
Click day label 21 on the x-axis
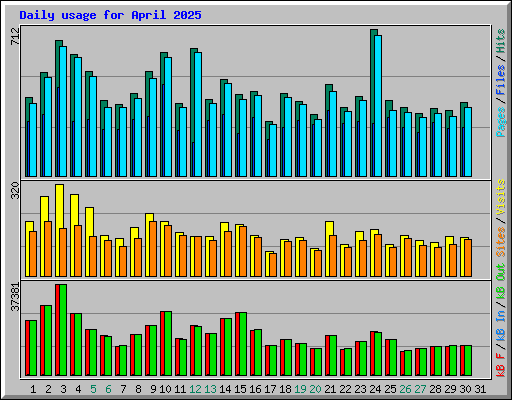click(330, 389)
